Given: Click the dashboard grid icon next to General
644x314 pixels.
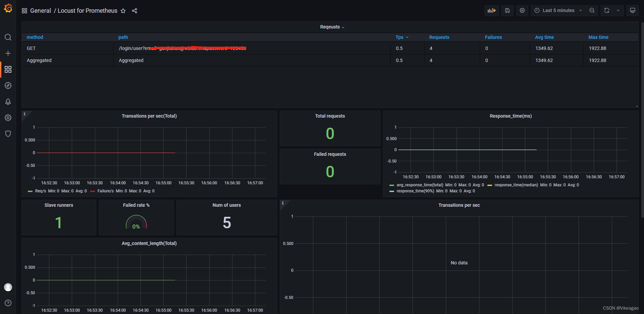Looking at the screenshot, I should pyautogui.click(x=24, y=11).
